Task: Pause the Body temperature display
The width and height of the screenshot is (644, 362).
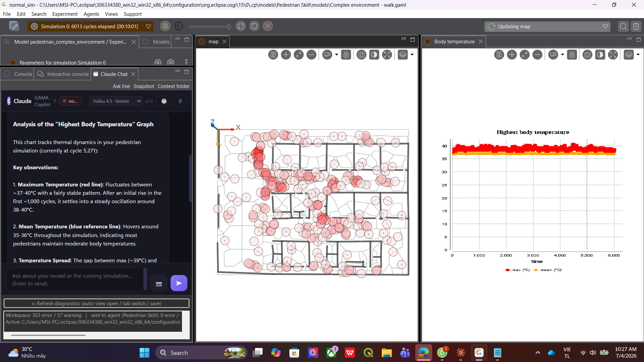Action: [499, 55]
